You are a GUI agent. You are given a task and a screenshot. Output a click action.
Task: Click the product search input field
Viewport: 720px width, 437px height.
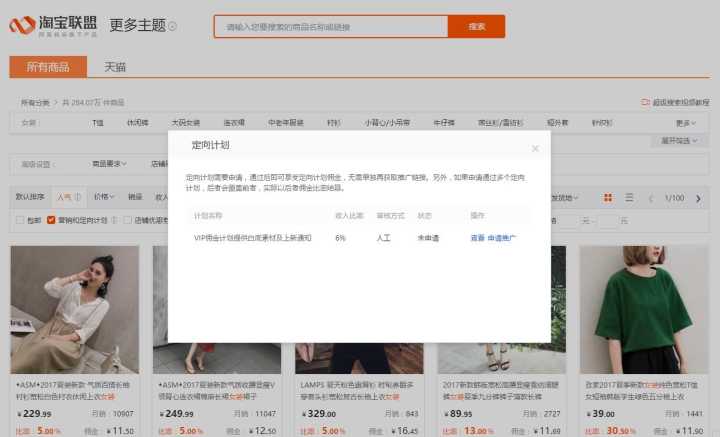point(330,27)
